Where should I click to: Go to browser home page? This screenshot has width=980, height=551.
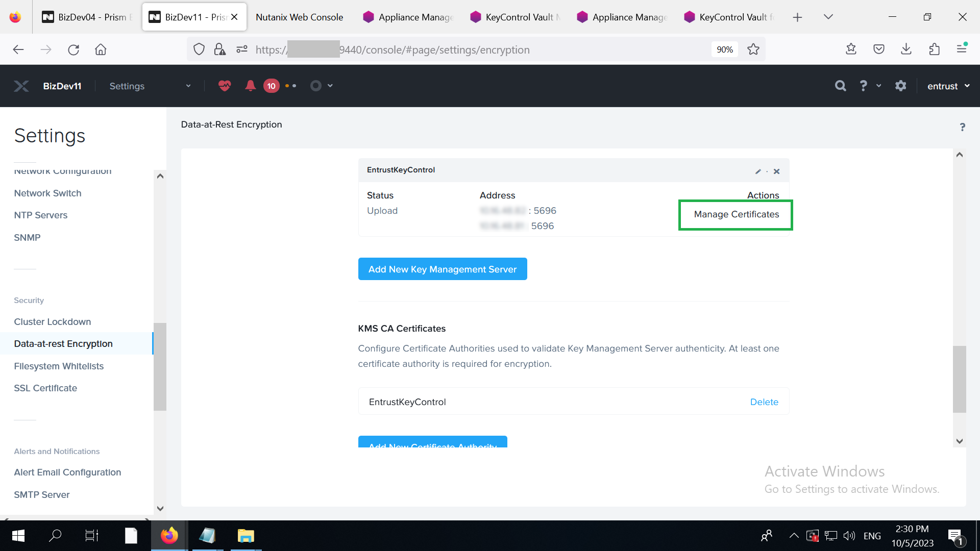point(101,49)
